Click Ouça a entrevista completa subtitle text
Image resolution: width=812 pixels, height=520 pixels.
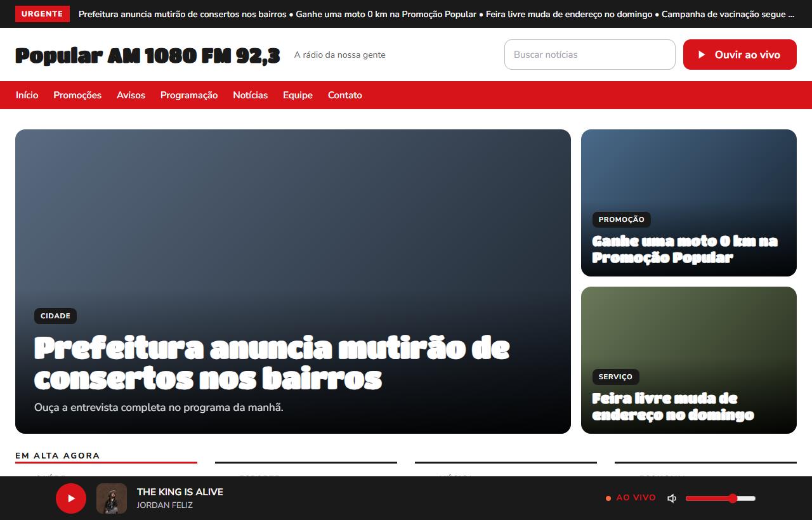159,407
